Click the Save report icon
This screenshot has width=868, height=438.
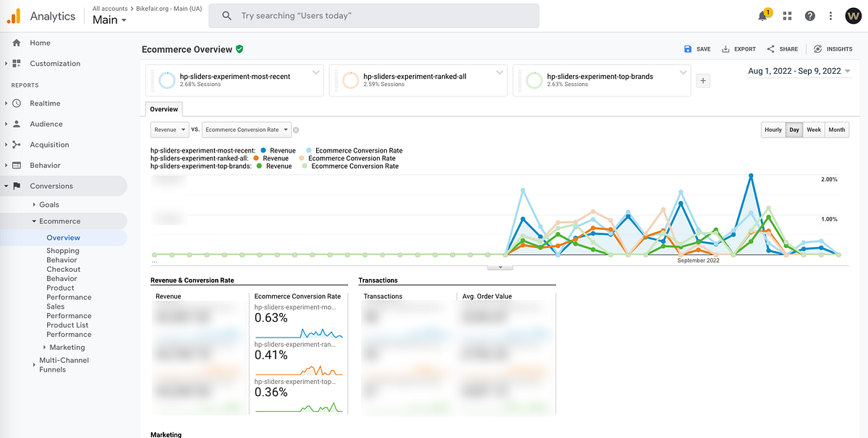pos(696,49)
